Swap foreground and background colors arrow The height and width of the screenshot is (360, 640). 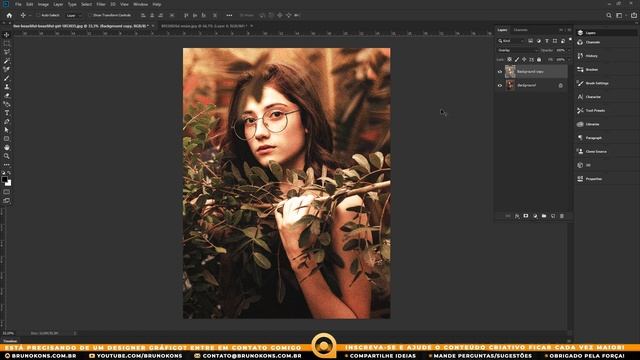[x=9, y=173]
